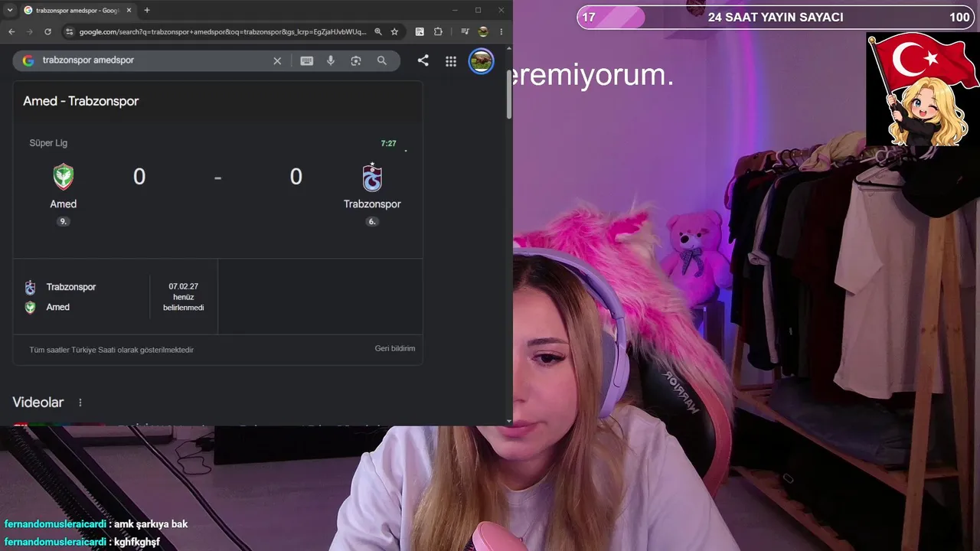Share the search results page
Viewport: 980px width, 551px height.
[x=423, y=60]
